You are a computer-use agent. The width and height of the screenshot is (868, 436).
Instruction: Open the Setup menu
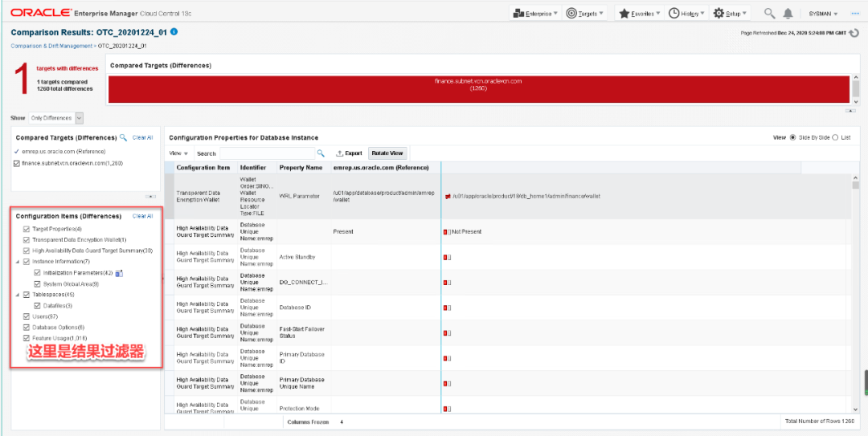731,14
